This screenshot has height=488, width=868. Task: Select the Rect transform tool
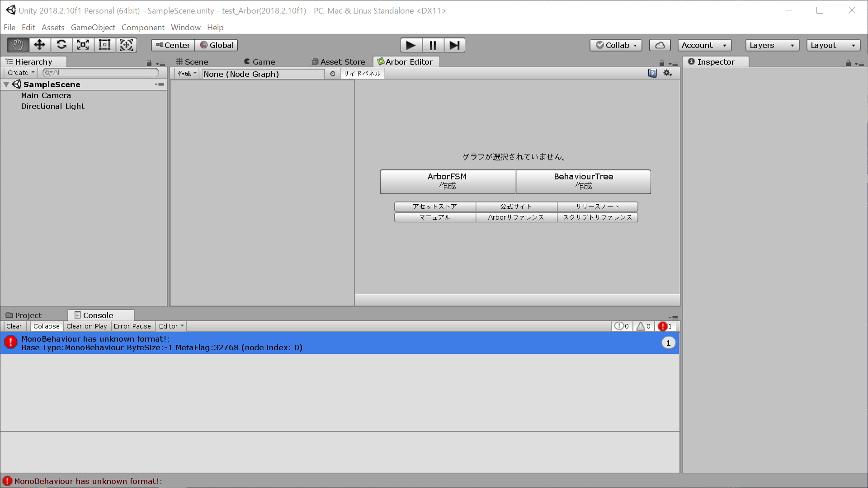(x=104, y=45)
